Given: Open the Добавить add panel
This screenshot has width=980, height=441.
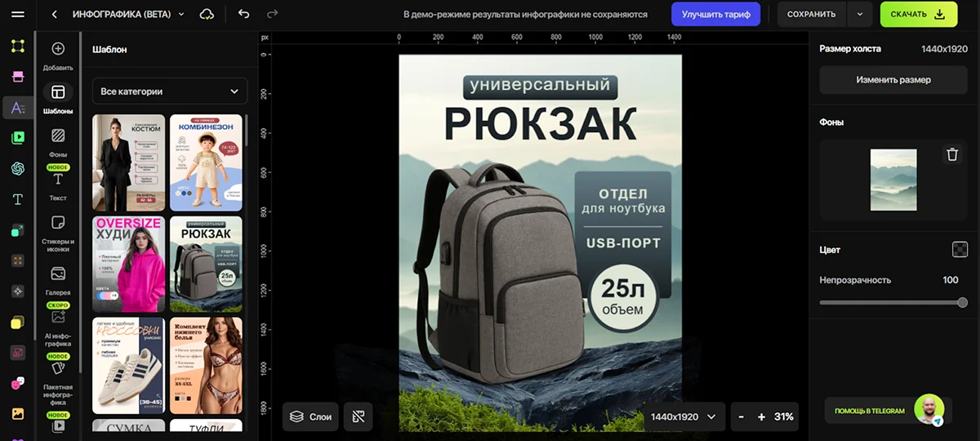Looking at the screenshot, I should click(x=58, y=55).
